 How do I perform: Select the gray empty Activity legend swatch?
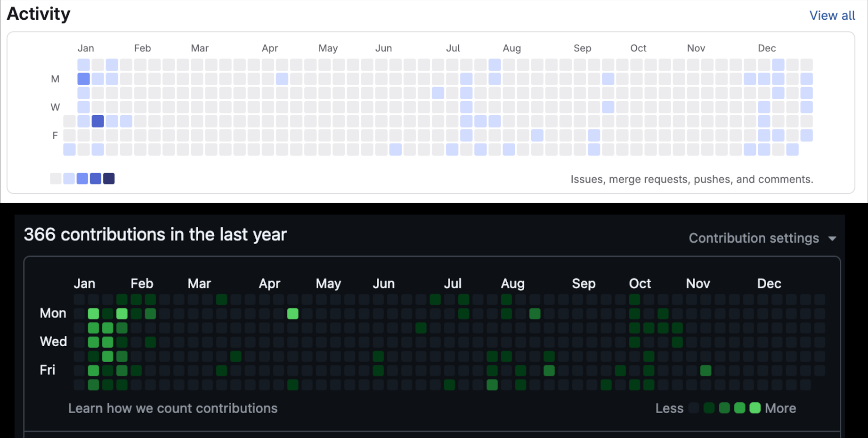click(x=56, y=179)
